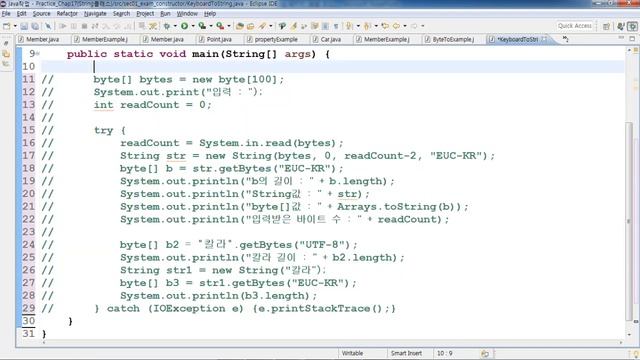Click the Writable status bar entry
The image size is (640, 360).
(353, 353)
